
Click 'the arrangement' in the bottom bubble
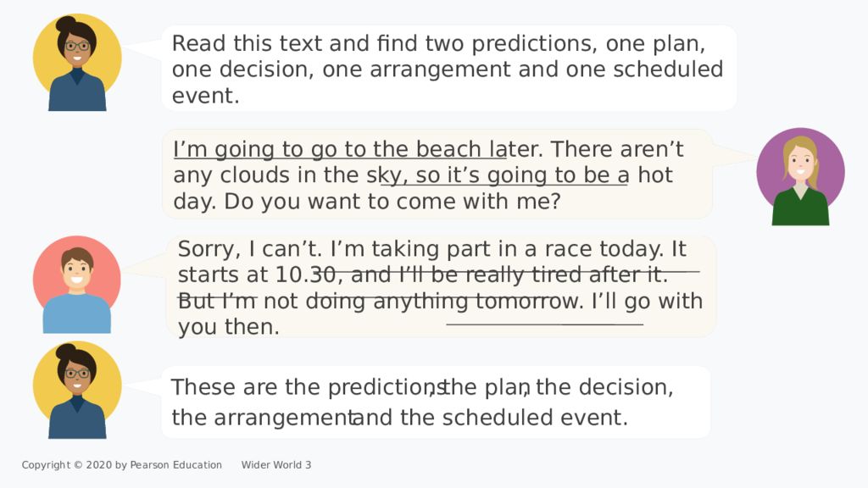pos(263,418)
